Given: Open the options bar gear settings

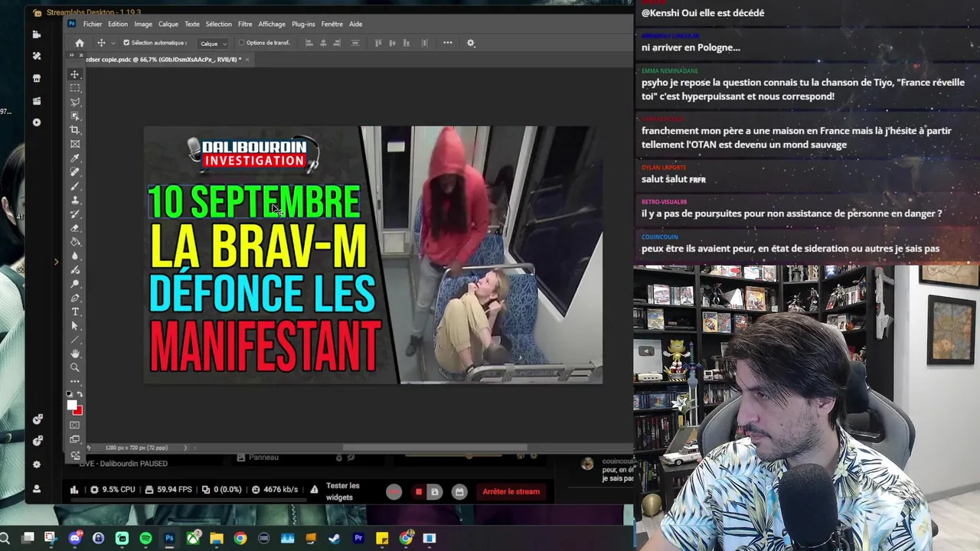Looking at the screenshot, I should pos(471,43).
